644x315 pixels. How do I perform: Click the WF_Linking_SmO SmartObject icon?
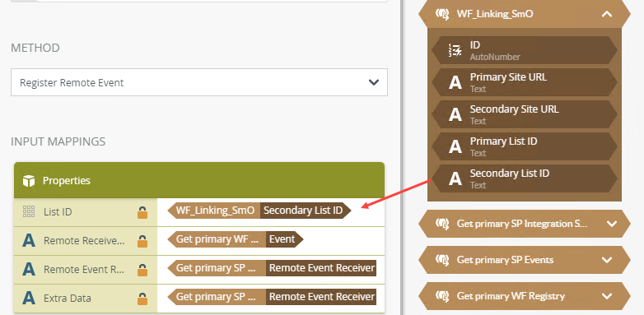[x=442, y=14]
